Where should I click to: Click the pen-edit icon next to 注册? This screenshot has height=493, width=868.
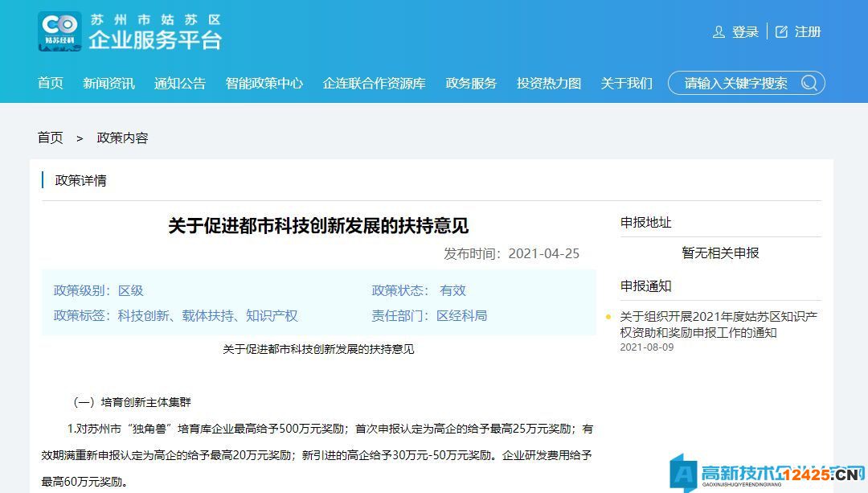[x=780, y=31]
